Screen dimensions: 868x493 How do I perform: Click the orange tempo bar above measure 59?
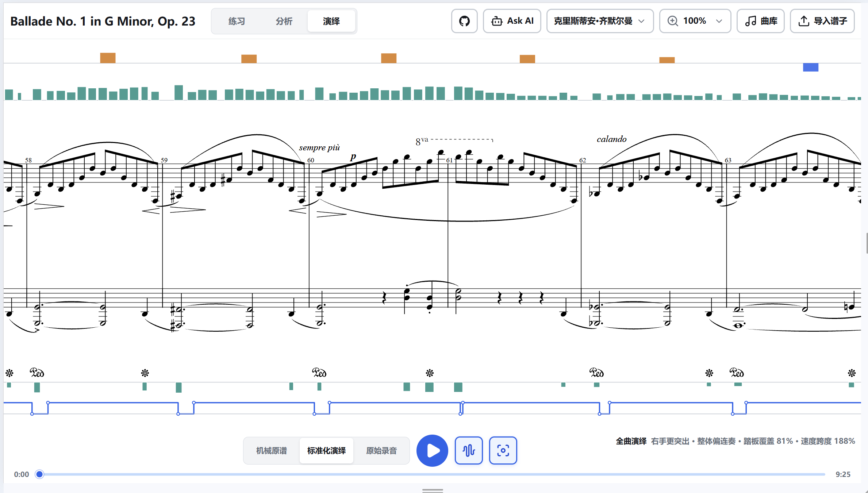(x=249, y=59)
